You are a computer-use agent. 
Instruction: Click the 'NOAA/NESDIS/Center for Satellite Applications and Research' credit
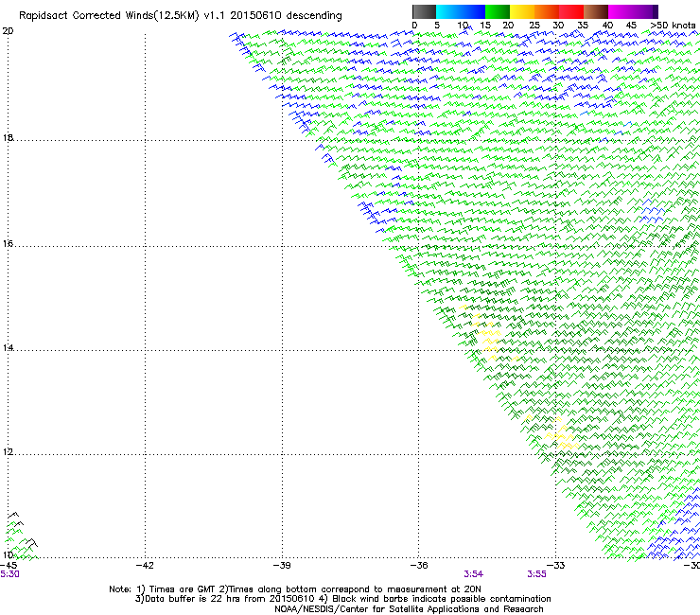click(409, 609)
